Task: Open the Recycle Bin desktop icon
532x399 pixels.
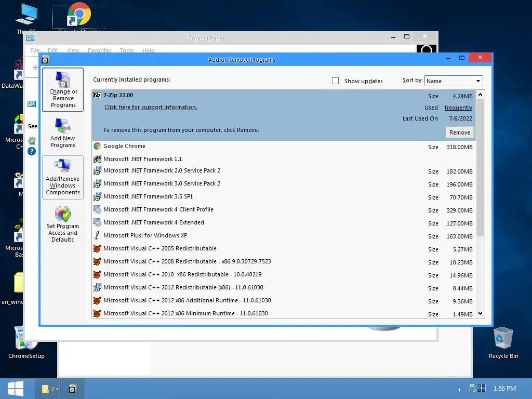Action: [x=503, y=342]
